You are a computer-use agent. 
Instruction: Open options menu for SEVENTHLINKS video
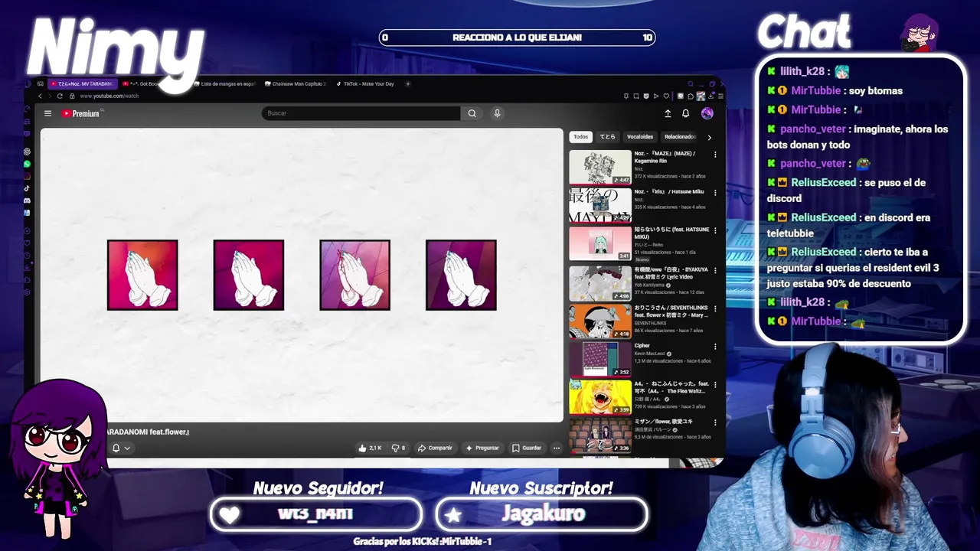tap(715, 308)
